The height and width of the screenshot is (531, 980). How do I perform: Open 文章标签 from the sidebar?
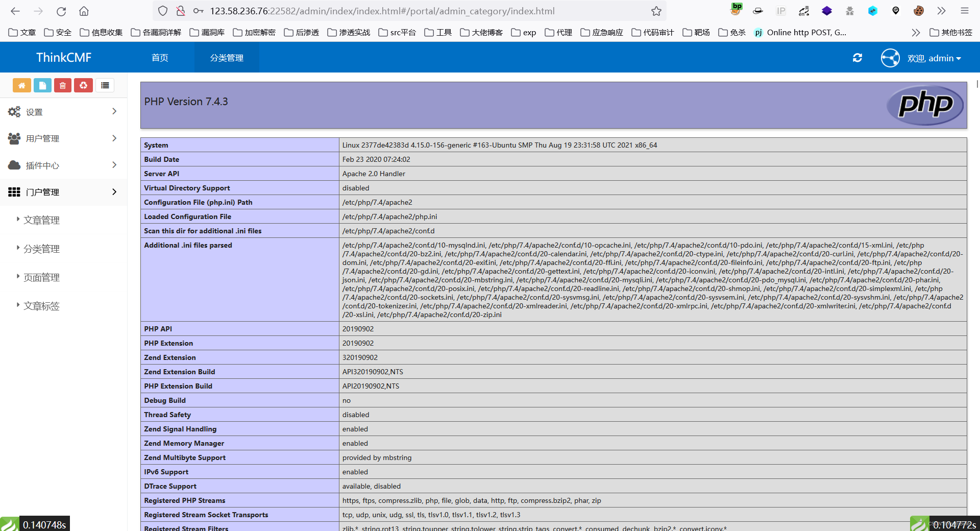click(41, 305)
